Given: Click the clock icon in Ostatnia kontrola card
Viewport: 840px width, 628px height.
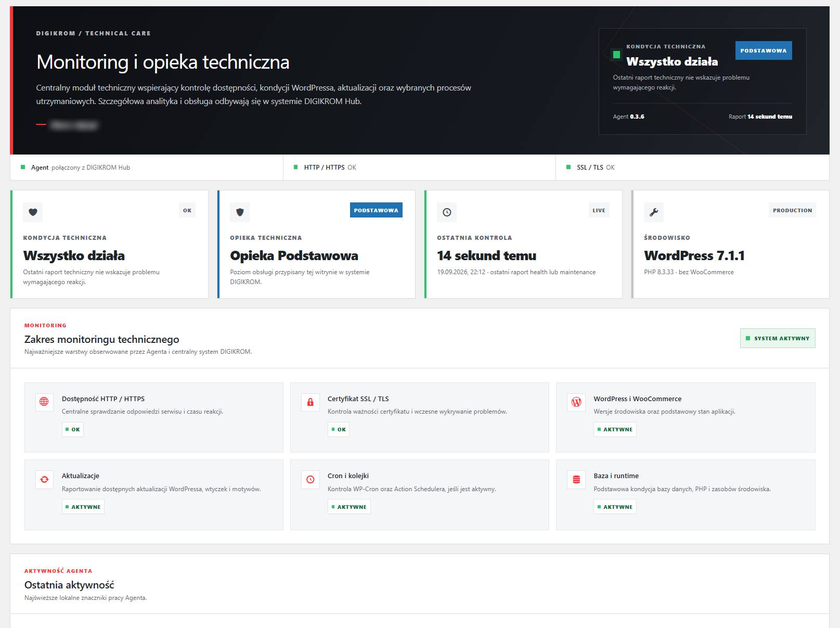Looking at the screenshot, I should click(447, 212).
